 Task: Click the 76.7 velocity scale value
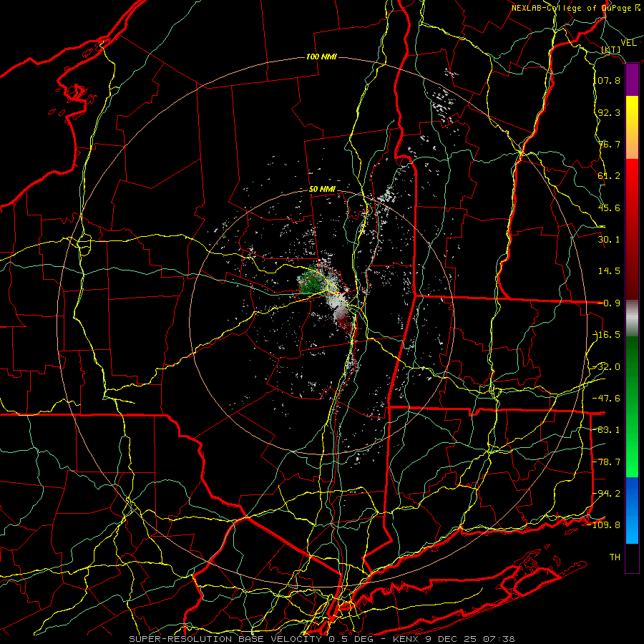(x=609, y=144)
